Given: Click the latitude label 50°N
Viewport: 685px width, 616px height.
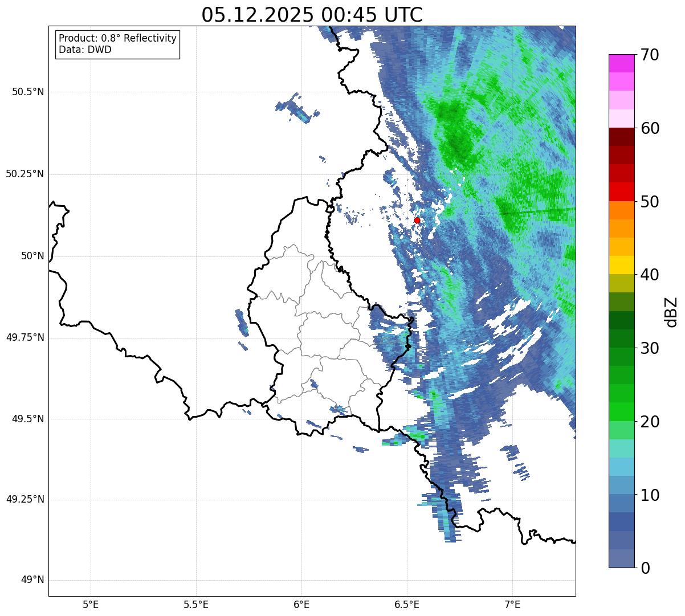Looking at the screenshot, I should pyautogui.click(x=32, y=256).
